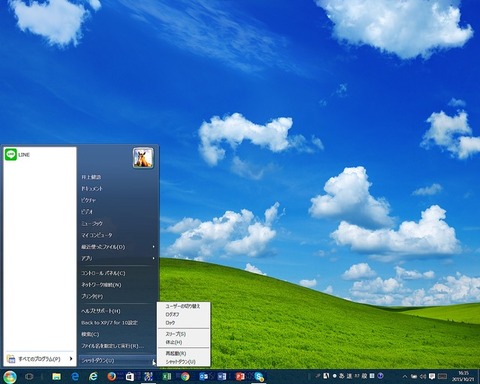Image resolution: width=480 pixels, height=384 pixels.
Task: Expand the 最近使ったファイル(D) submenu arrow
Action: 154,247
